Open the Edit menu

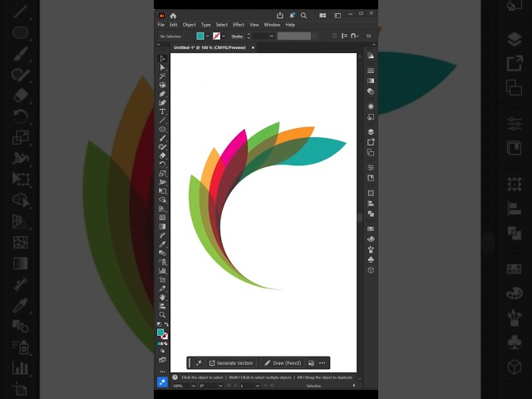[x=174, y=25]
